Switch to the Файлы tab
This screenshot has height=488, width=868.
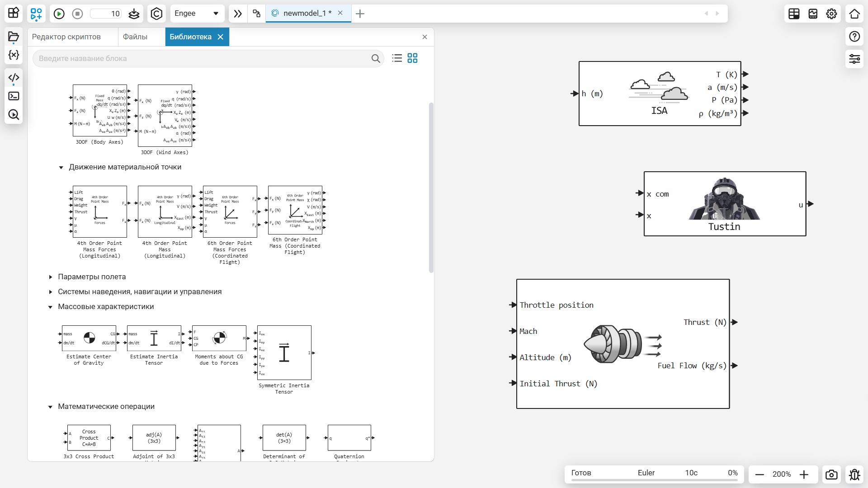click(135, 37)
